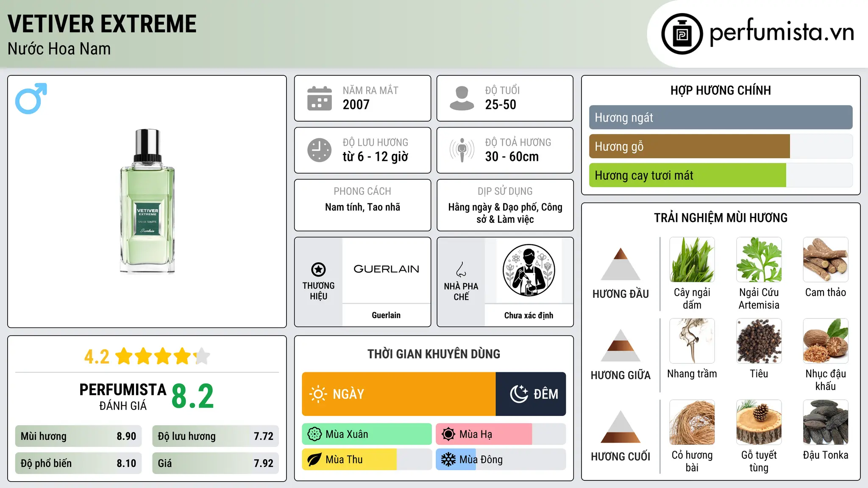Click the Độ phổ biến 8.10 score row
This screenshot has width=868, height=488.
point(78,463)
